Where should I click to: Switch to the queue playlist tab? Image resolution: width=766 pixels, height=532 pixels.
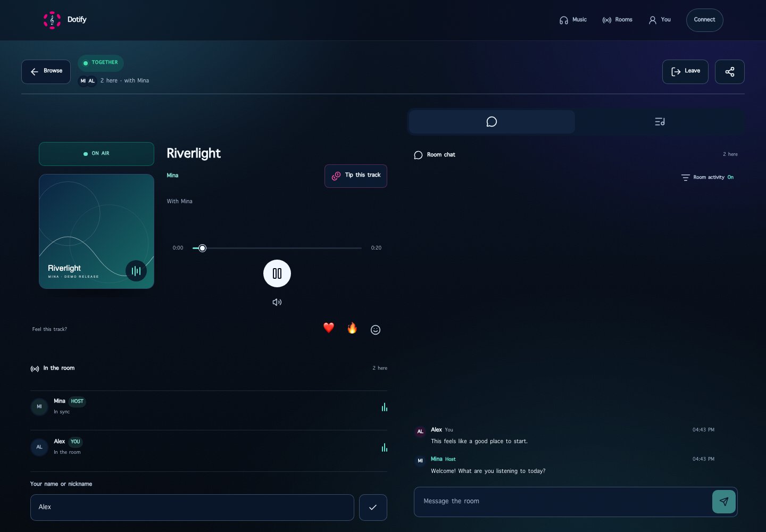tap(660, 122)
